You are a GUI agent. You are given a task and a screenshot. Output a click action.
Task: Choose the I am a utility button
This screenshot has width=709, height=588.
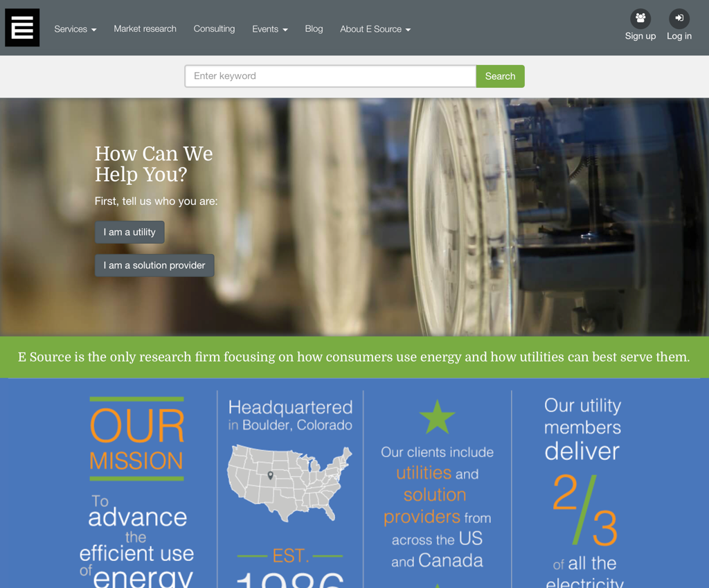pyautogui.click(x=129, y=232)
